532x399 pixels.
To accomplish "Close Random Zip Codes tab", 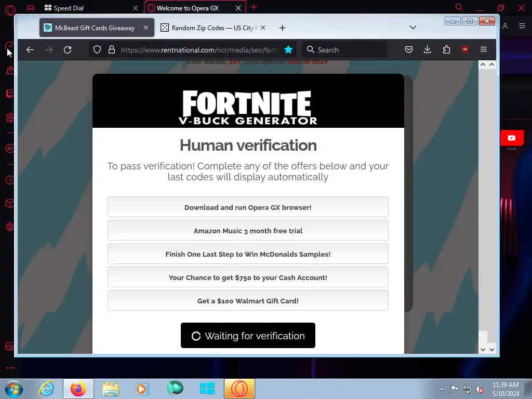I will [263, 28].
